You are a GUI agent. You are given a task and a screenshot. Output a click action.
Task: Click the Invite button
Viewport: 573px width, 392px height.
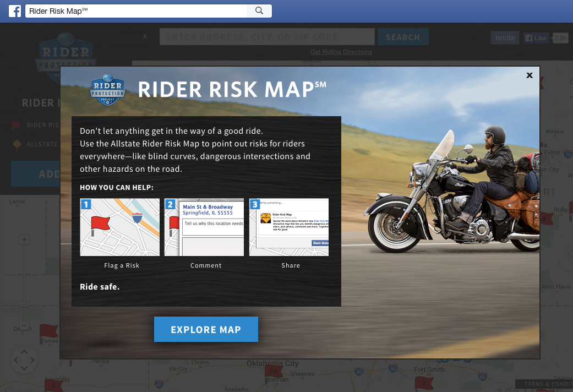coord(505,37)
